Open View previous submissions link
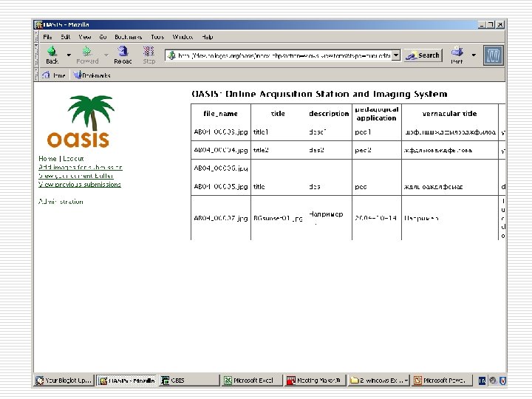 click(80, 184)
